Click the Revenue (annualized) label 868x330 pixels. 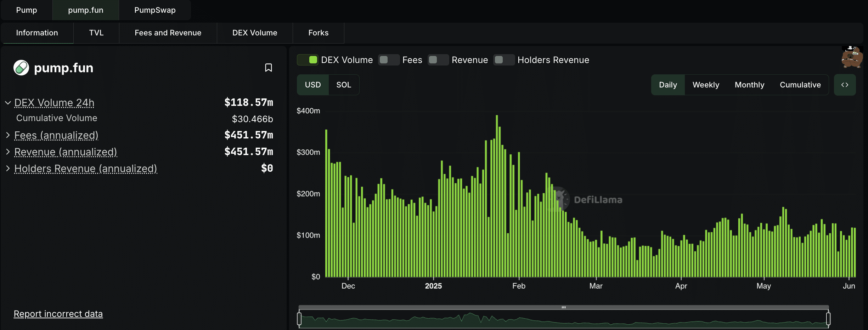coord(66,152)
